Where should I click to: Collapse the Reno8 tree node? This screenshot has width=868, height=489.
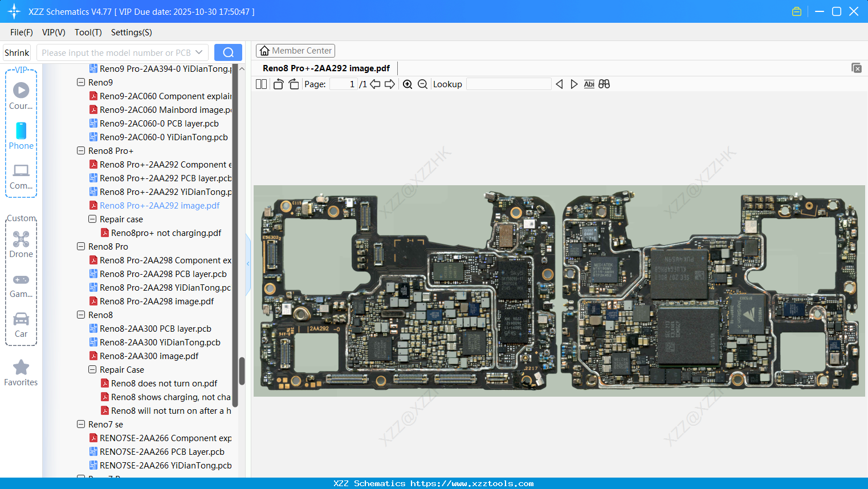[81, 315]
